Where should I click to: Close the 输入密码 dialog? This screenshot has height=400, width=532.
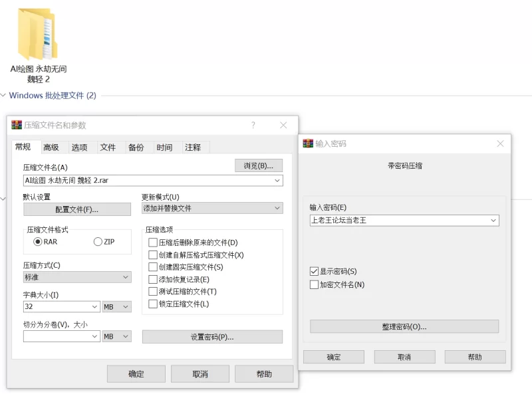tap(500, 144)
